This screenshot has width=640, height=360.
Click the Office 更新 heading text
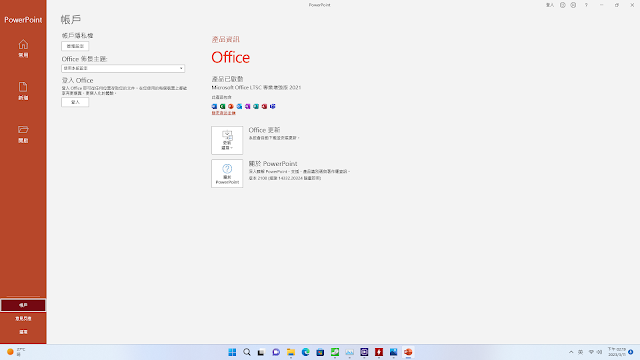tap(264, 130)
